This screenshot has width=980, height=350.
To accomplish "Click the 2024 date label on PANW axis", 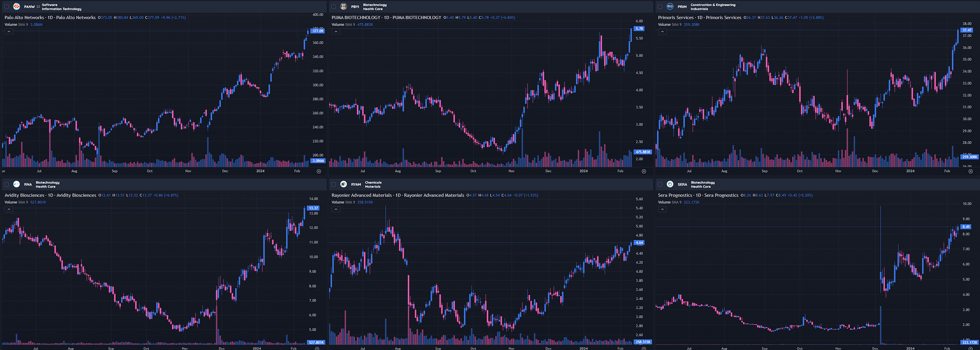I will coord(261,171).
